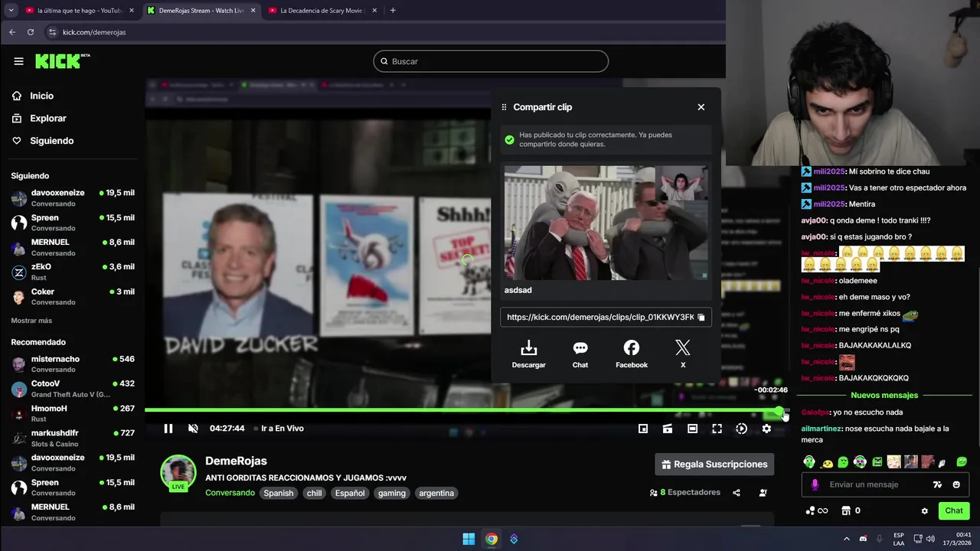The width and height of the screenshot is (980, 551).
Task: Open the Spreen channel under Siguiendo
Action: (73, 223)
